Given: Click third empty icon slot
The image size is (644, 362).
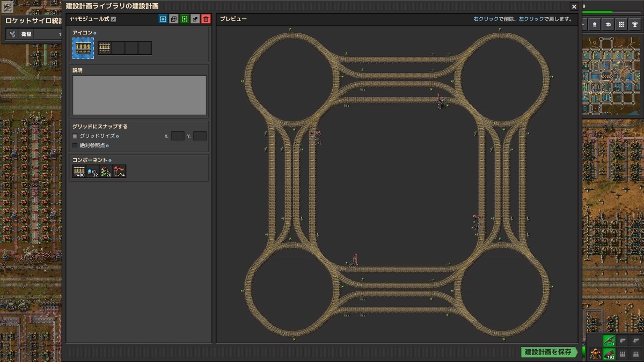Looking at the screenshot, I should (x=131, y=48).
